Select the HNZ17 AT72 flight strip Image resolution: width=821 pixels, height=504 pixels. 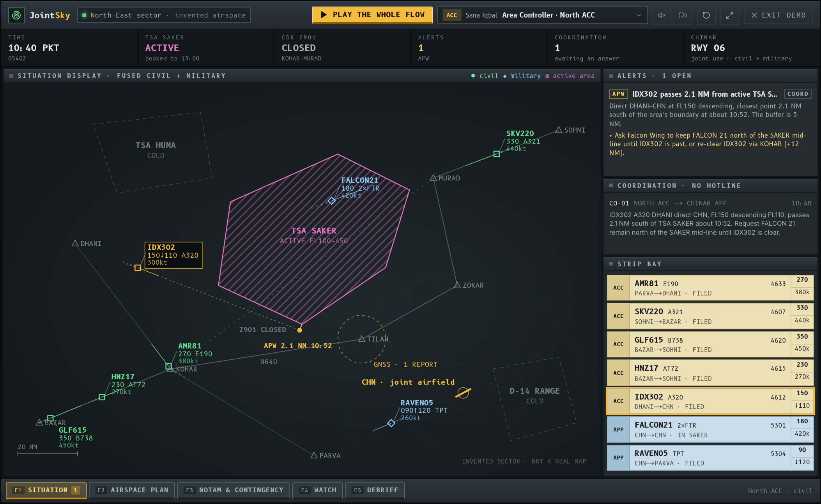(710, 373)
